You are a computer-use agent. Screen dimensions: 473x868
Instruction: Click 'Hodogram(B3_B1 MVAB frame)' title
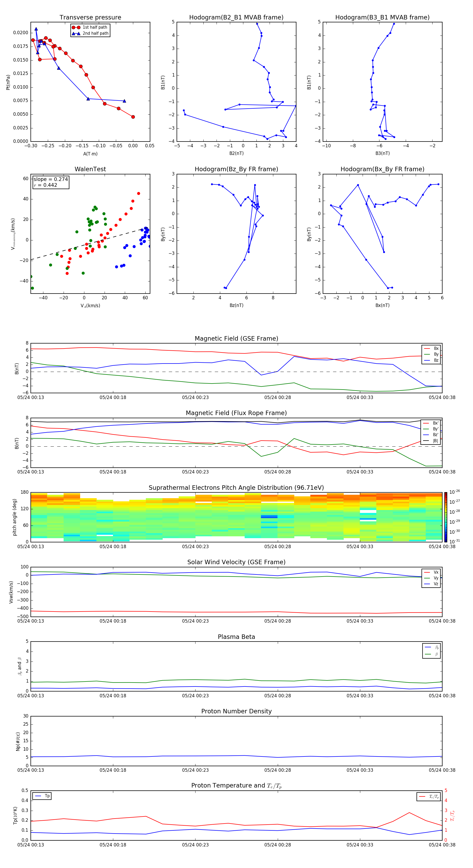(382, 17)
